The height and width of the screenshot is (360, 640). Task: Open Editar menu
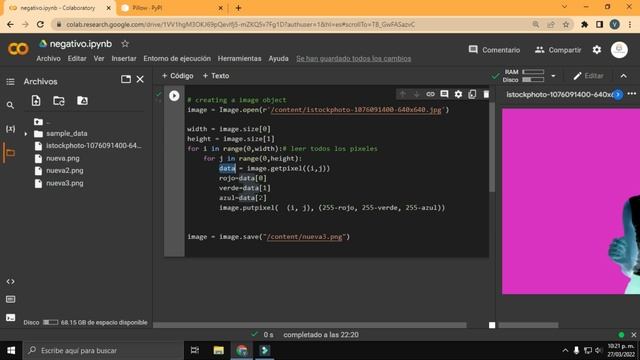[77, 59]
